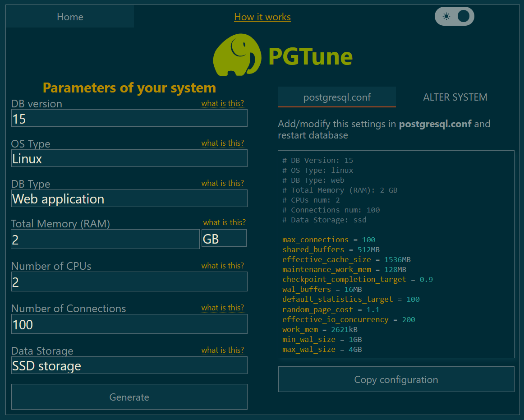Expand the OS Type selector
The width and height of the screenshot is (524, 420).
pos(129,158)
